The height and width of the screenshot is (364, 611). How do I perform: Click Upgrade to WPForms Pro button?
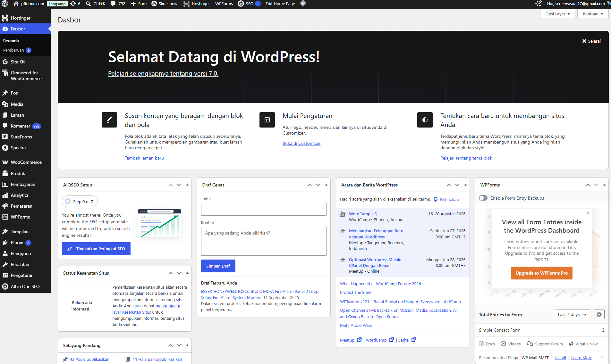click(x=542, y=273)
